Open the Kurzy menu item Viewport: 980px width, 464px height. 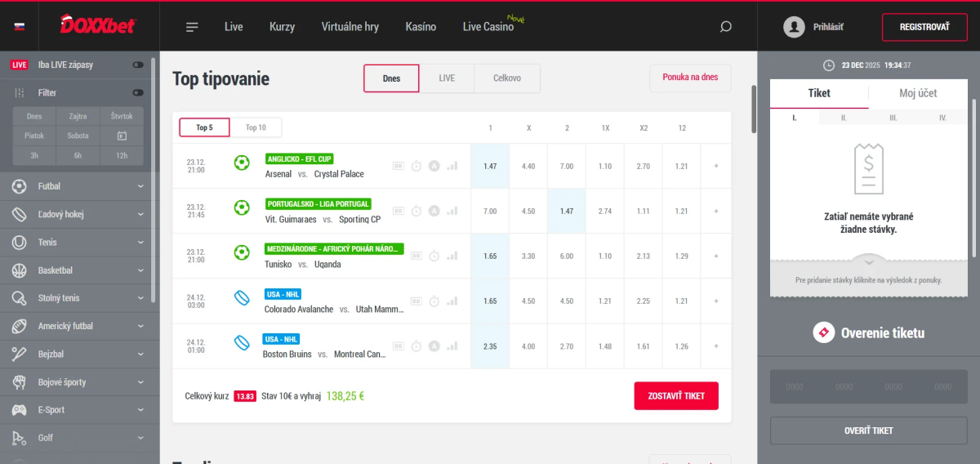point(282,27)
